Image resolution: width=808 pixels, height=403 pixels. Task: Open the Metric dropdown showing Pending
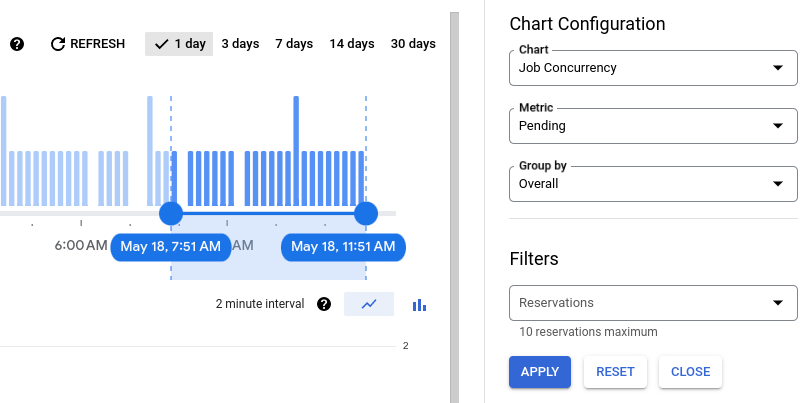click(653, 126)
